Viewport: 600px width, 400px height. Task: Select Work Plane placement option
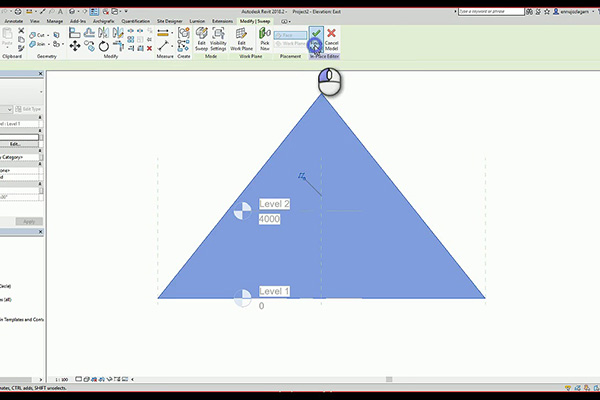(x=290, y=44)
